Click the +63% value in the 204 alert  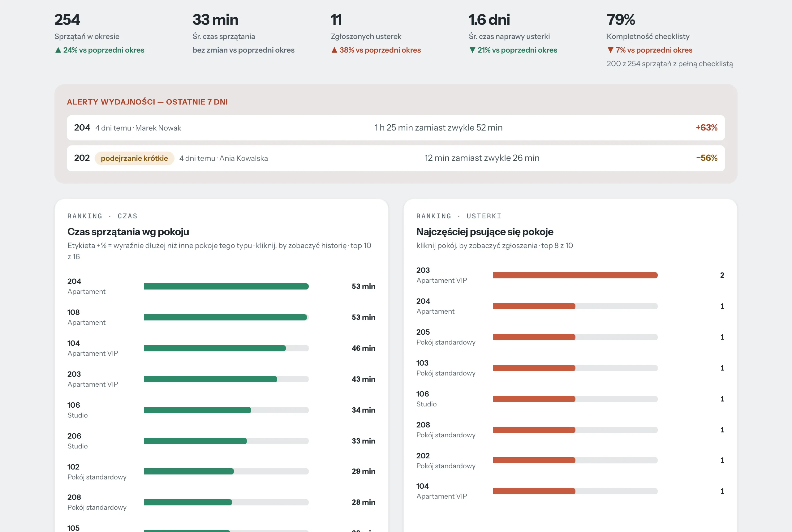coord(707,127)
